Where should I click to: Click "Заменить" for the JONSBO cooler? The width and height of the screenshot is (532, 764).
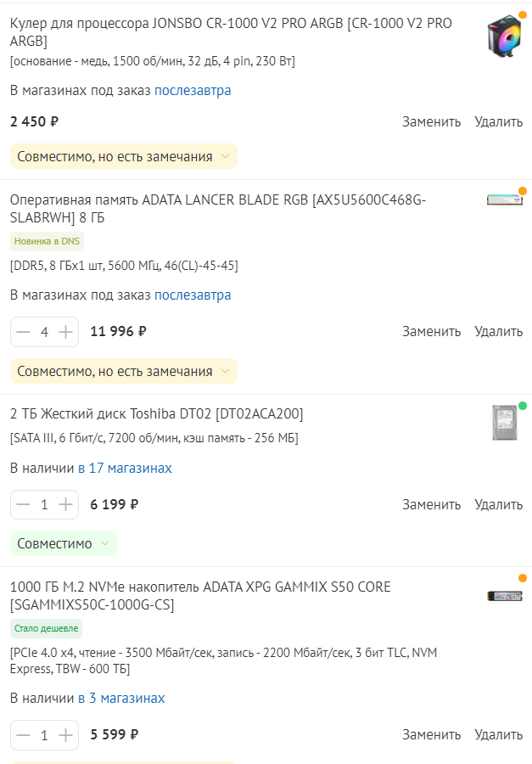coord(431,121)
